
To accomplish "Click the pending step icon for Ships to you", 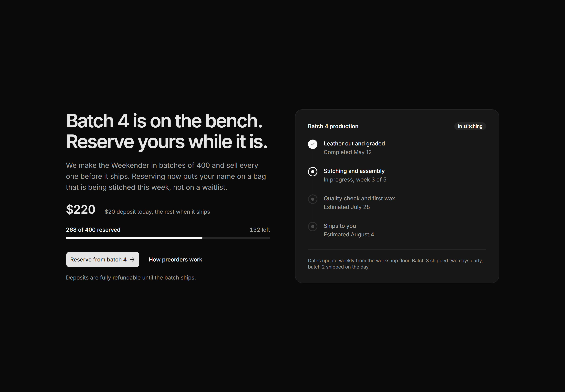I will 313,226.
